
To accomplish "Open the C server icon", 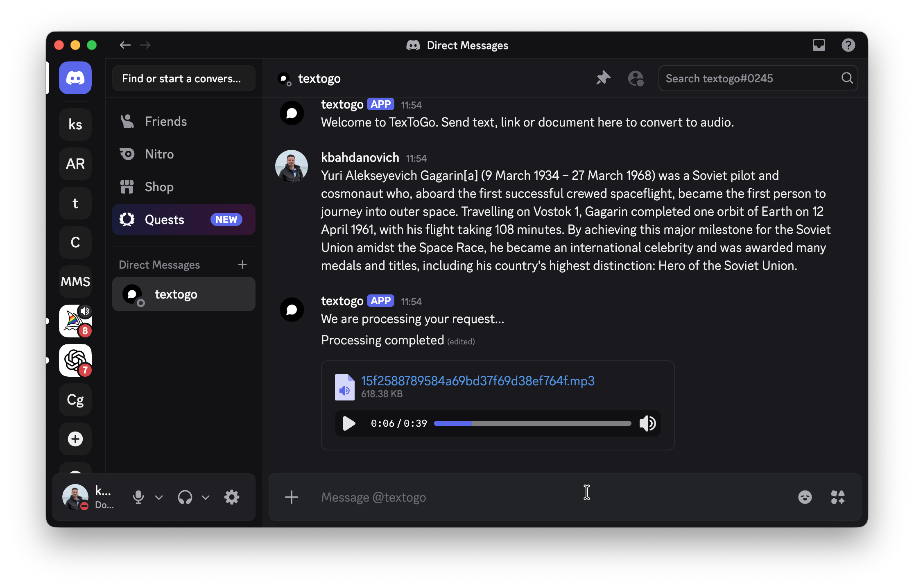I will click(75, 242).
